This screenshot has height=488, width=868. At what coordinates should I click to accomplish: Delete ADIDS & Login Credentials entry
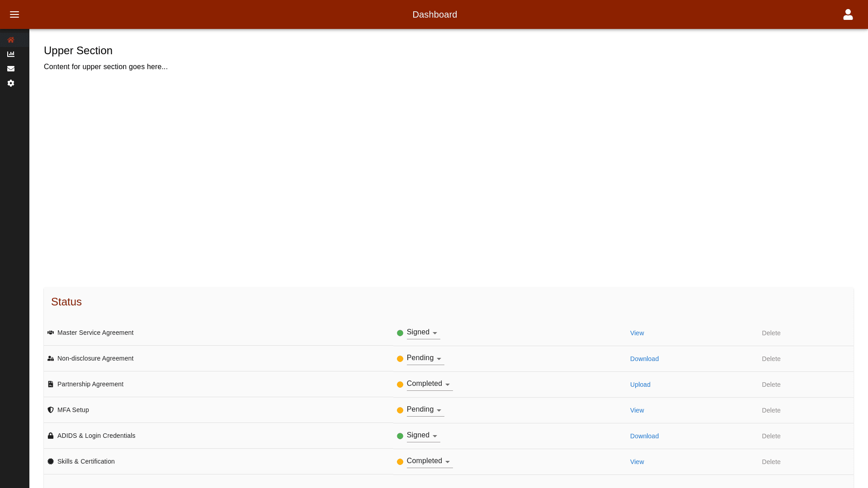[x=771, y=436]
